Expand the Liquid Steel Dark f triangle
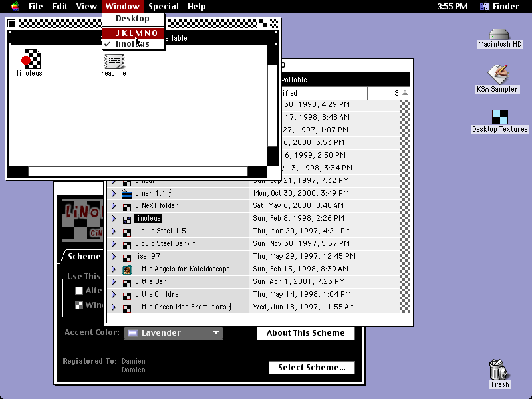Screen dimensions: 532x399 click(x=114, y=243)
